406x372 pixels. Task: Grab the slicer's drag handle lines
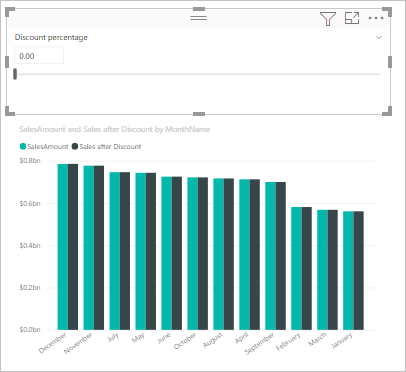pyautogui.click(x=199, y=17)
